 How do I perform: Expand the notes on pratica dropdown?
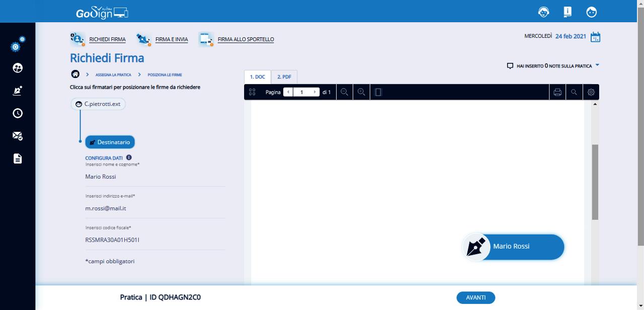pos(597,65)
